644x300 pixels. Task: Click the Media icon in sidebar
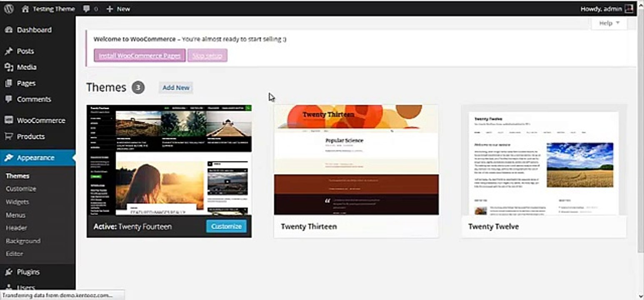9,67
